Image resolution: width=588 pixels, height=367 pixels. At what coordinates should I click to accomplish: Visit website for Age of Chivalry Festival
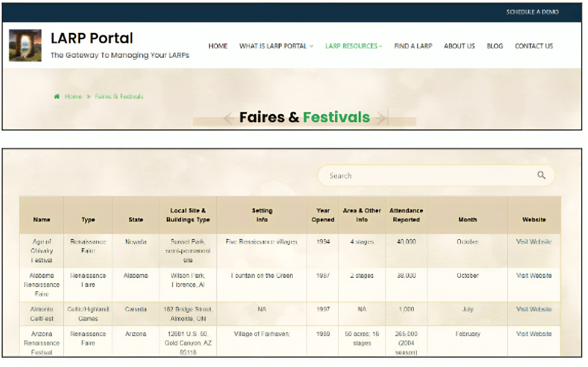(x=533, y=242)
